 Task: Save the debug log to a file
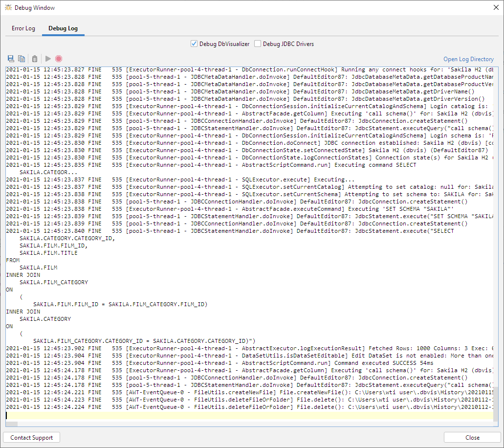point(10,58)
